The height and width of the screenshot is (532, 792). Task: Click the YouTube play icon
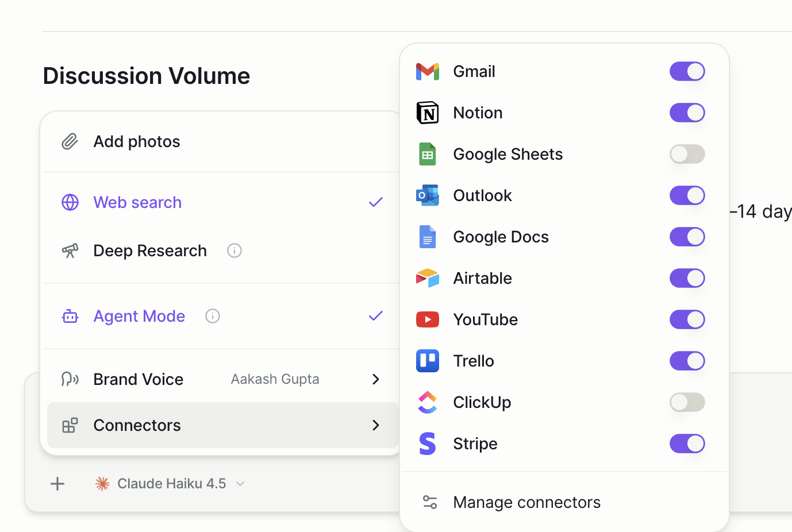point(427,320)
